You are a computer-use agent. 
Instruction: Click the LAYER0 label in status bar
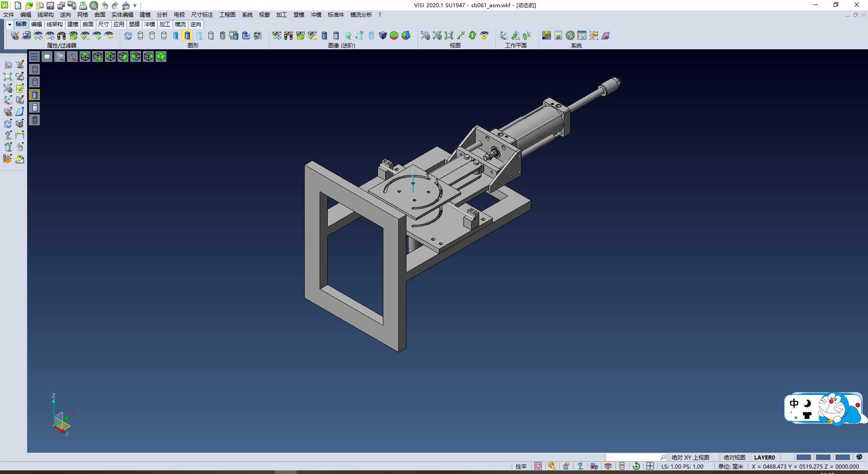764,457
